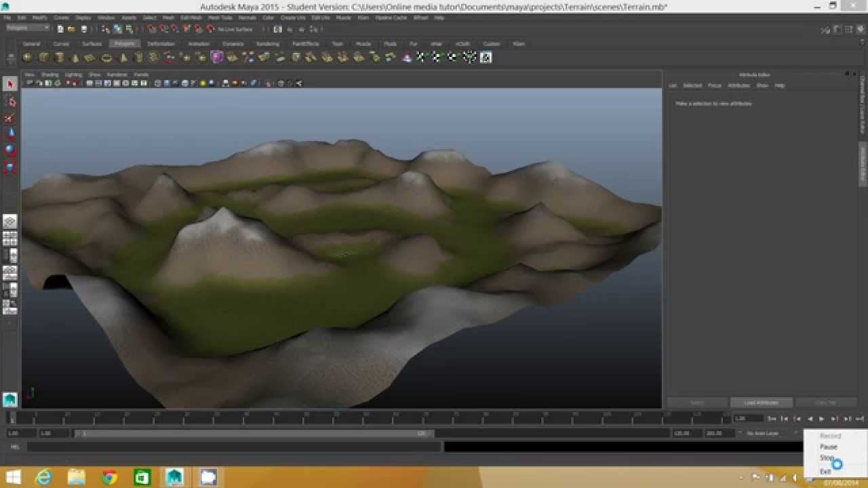Viewport: 868px width, 488px height.
Task: Activate the Lasso select tool
Action: [9, 101]
